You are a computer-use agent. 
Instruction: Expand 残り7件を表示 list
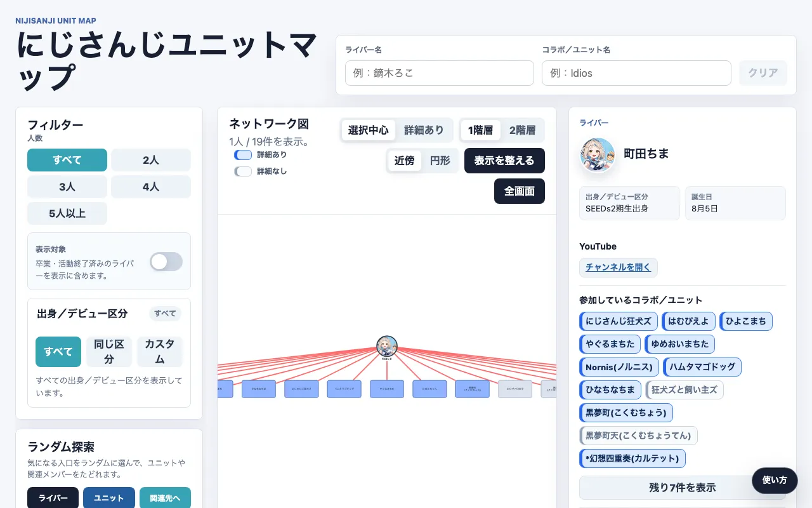[x=683, y=488]
